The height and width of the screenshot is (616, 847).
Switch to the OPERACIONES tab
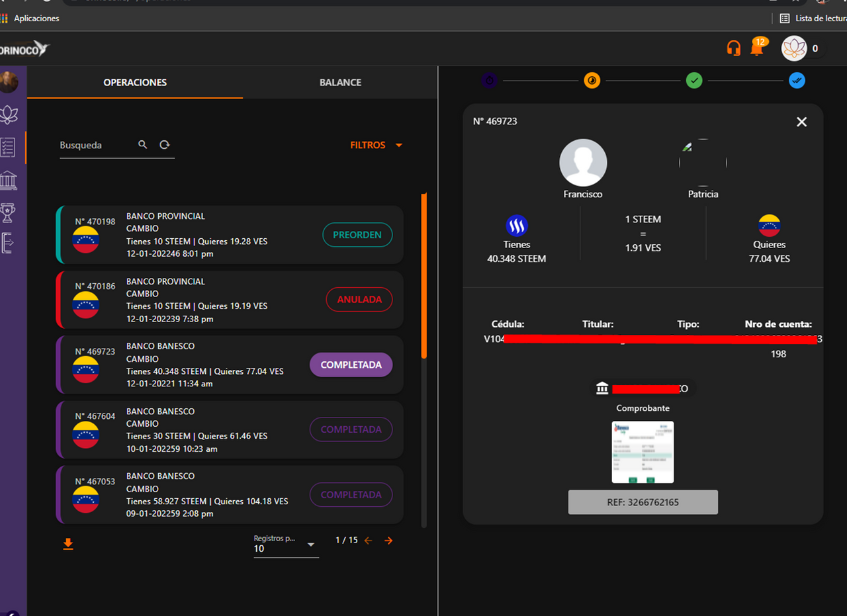[135, 82]
